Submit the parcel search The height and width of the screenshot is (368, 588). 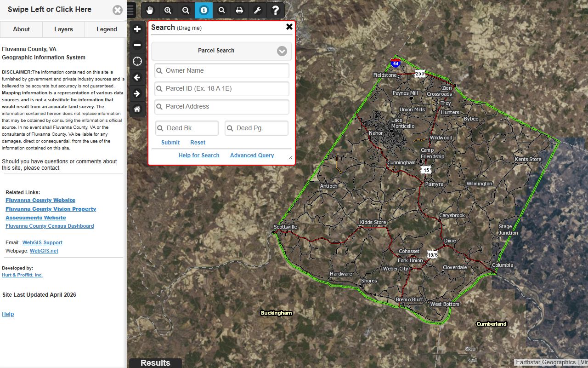point(170,143)
